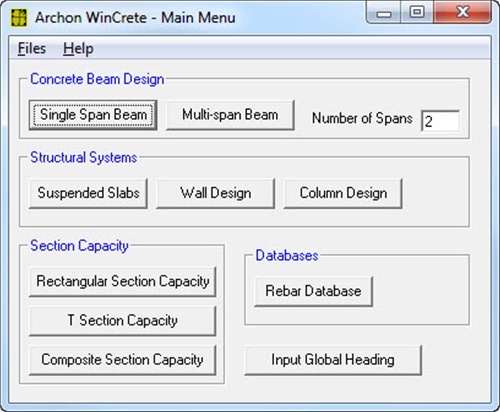Open the Wall Design module
This screenshot has height=412, width=500.
(x=216, y=193)
